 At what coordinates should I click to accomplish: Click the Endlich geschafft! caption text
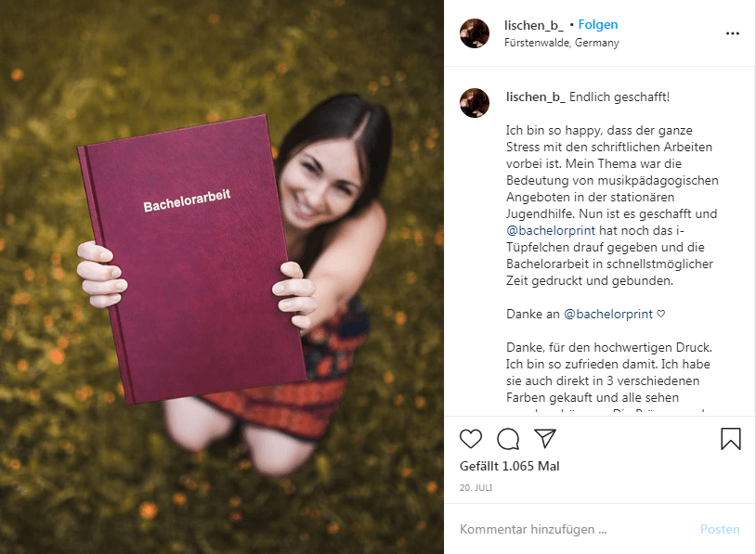pyautogui.click(x=619, y=97)
